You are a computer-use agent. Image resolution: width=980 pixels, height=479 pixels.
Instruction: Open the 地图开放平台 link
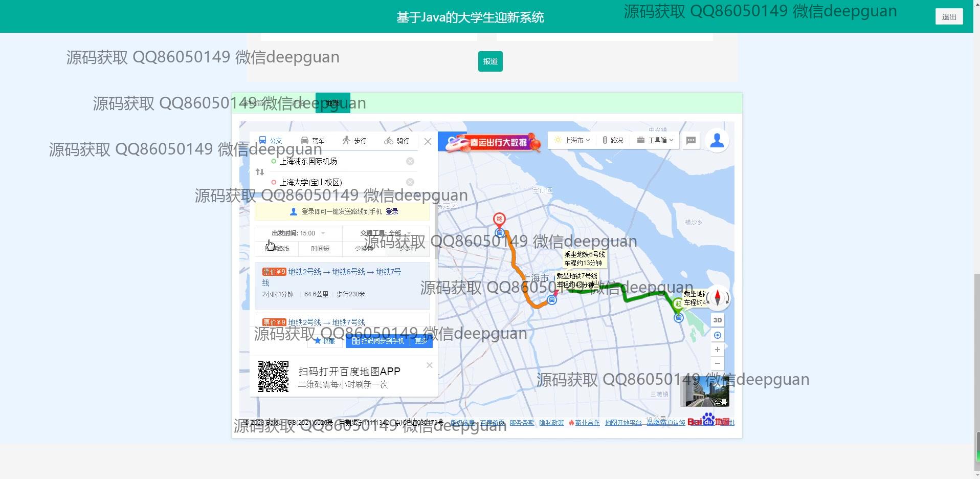pyautogui.click(x=623, y=423)
